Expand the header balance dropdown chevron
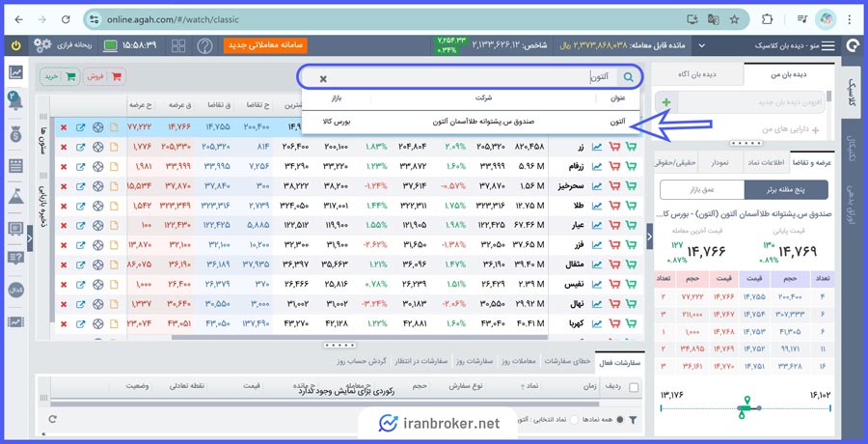 coord(702,46)
